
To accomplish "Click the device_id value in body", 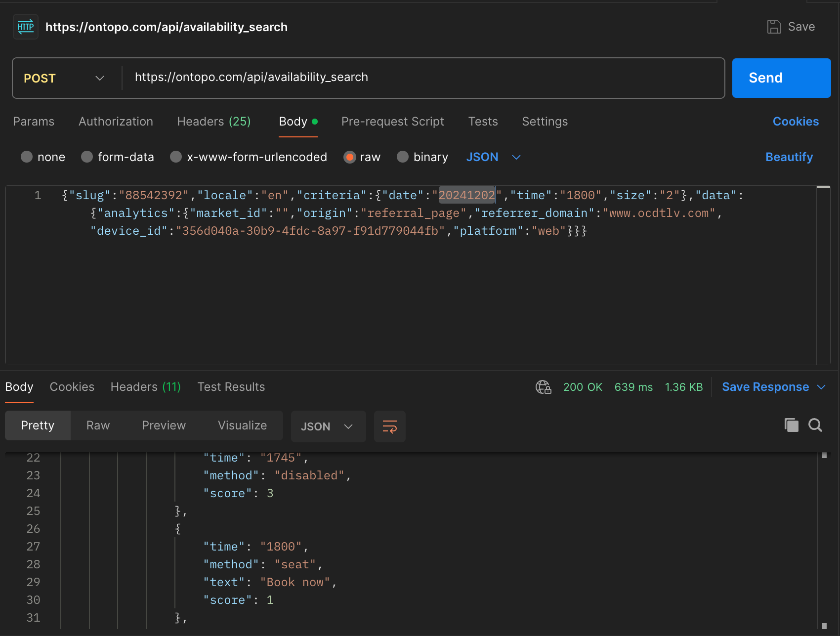I will [x=311, y=231].
